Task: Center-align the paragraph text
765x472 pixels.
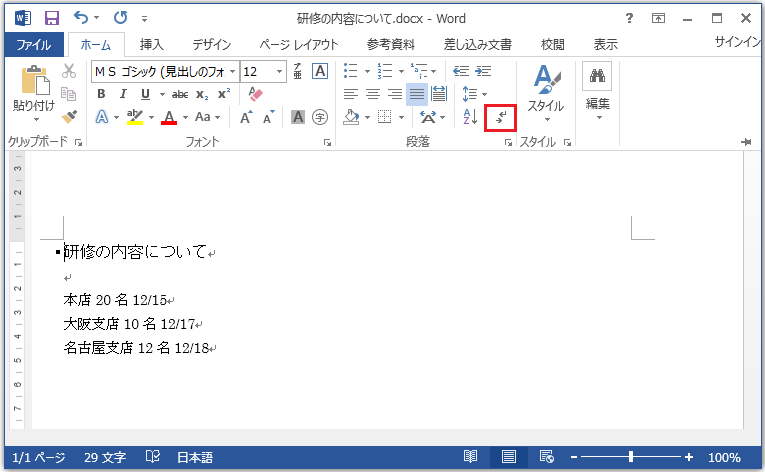Action: tap(372, 94)
